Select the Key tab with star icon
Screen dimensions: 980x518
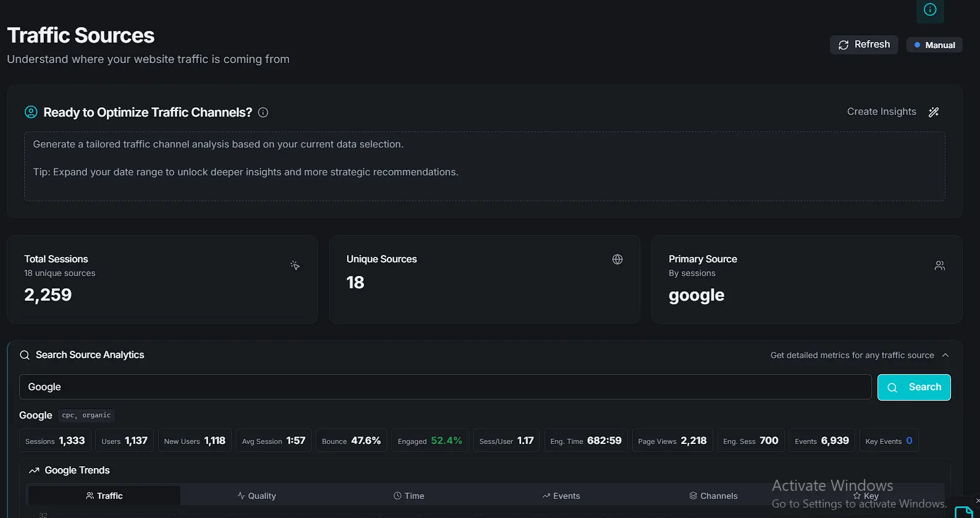[866, 496]
